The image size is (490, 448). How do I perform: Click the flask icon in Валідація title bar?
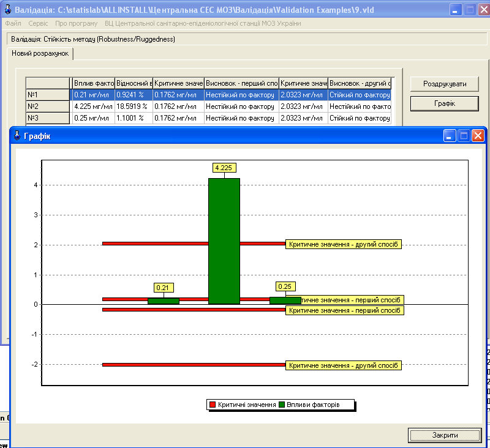(8, 10)
